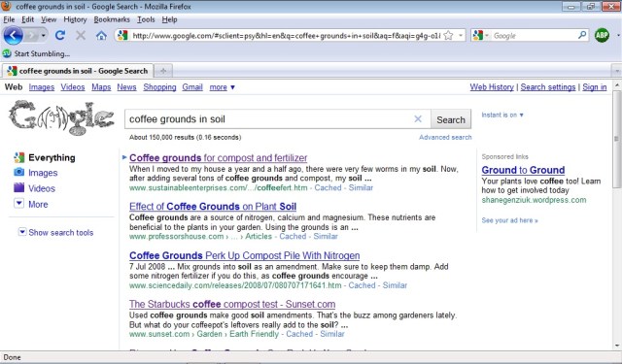Open the Adblock Plus dropdown arrow
Viewport: 622px width, 364px height.
coord(618,36)
